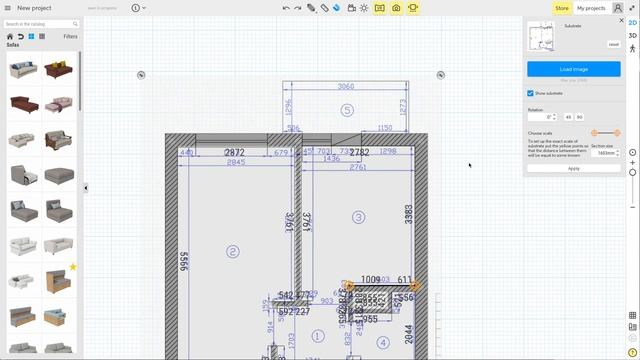Open My projects
This screenshot has height=360, width=640.
click(x=591, y=8)
